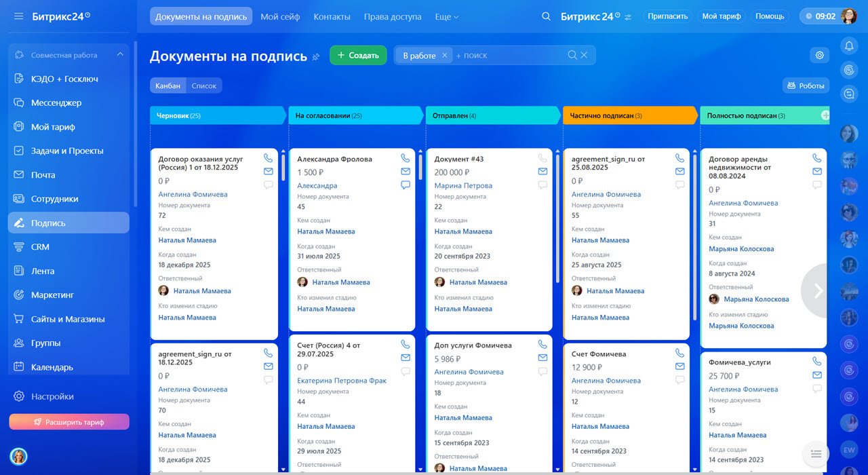
Task: Open CRM in the left sidebar
Action: [x=40, y=247]
